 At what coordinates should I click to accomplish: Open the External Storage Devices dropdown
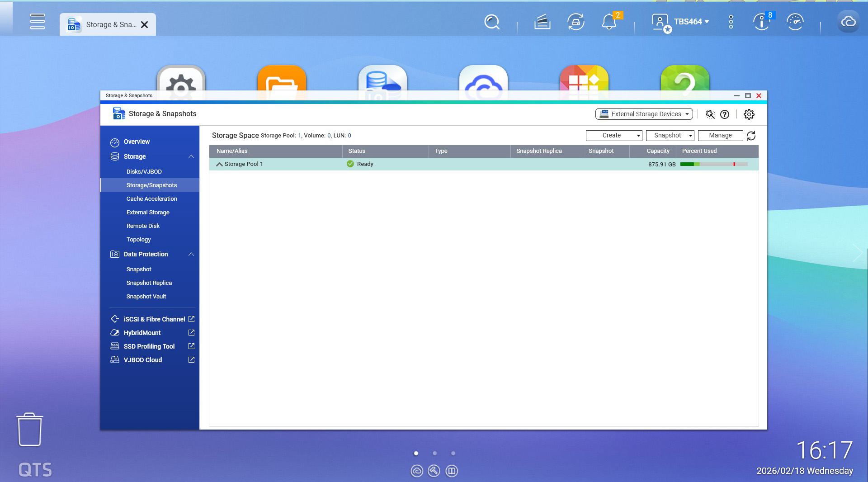644,114
